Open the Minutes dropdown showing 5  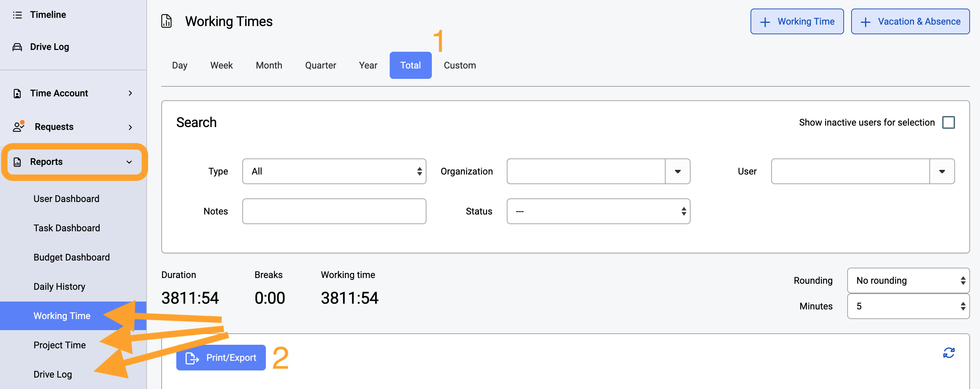[x=908, y=306]
